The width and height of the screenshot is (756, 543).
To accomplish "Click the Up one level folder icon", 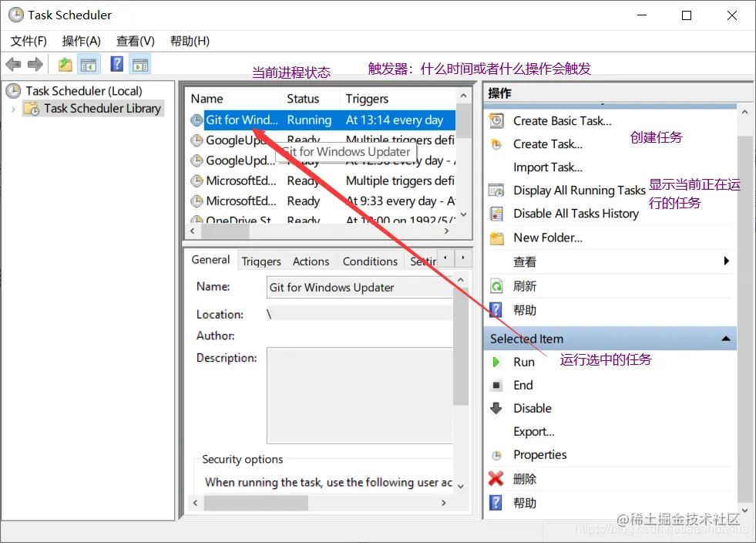I will tap(65, 64).
